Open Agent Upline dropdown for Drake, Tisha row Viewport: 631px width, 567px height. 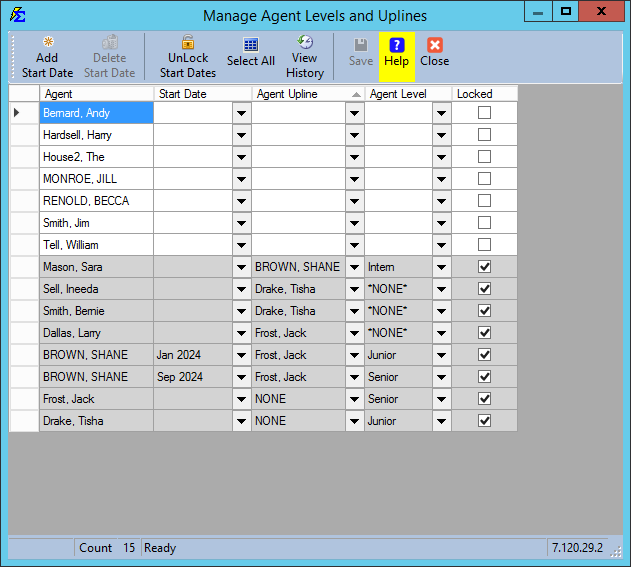pos(355,421)
